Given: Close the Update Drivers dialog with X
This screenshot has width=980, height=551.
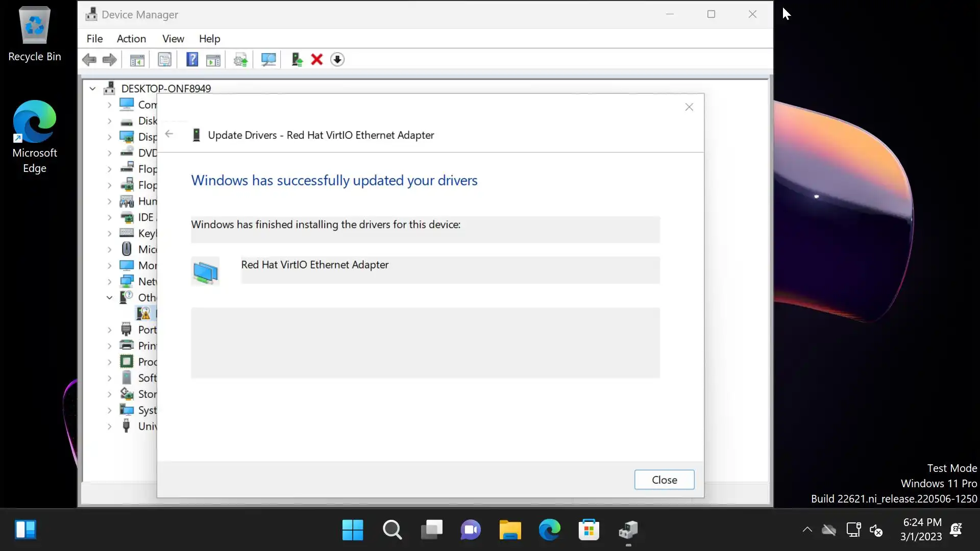Looking at the screenshot, I should point(689,107).
